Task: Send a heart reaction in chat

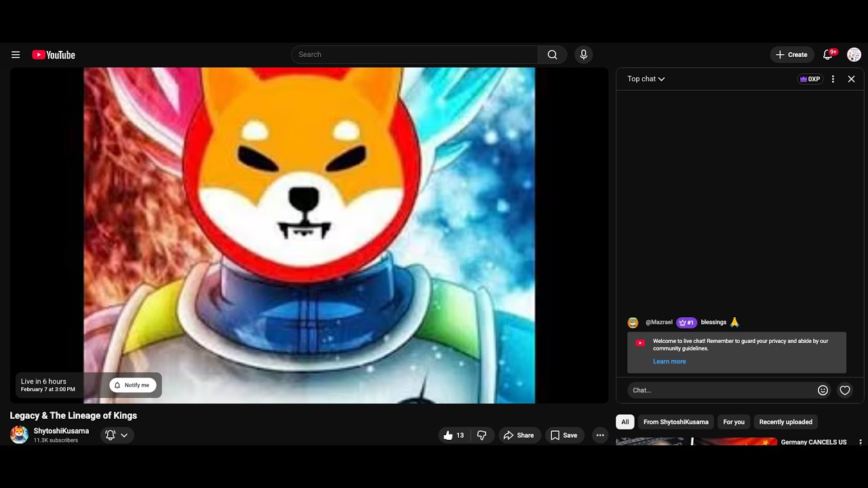Action: 845,390
